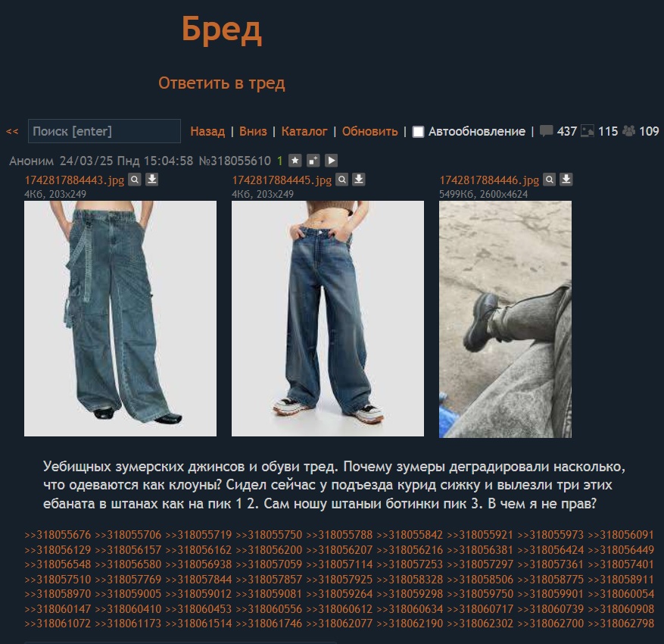Click the posters icon beside 109
The width and height of the screenshot is (664, 644).
628,131
